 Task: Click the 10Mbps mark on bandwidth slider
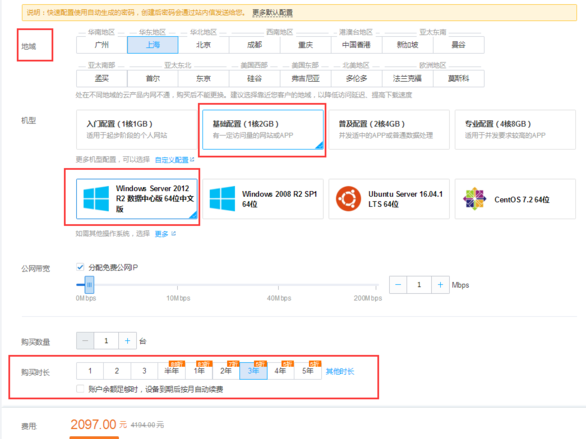pyautogui.click(x=178, y=287)
